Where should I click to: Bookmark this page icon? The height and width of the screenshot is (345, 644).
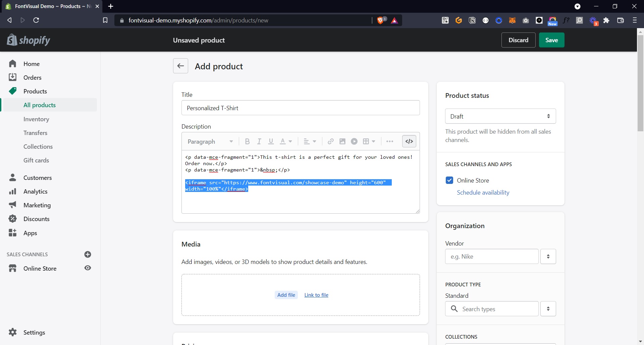105,20
